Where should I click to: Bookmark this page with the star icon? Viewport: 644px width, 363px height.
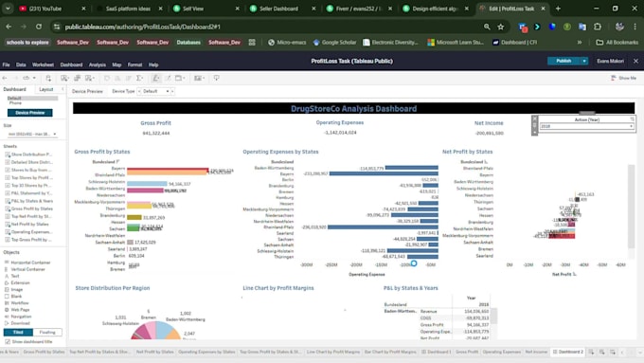tap(501, 27)
